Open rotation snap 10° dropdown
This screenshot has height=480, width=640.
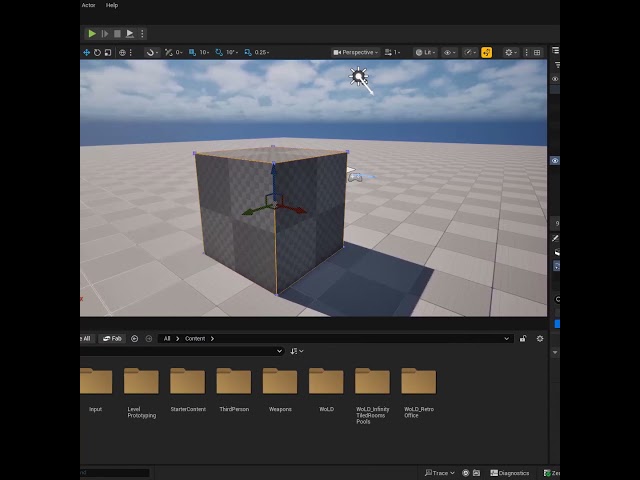pos(232,52)
